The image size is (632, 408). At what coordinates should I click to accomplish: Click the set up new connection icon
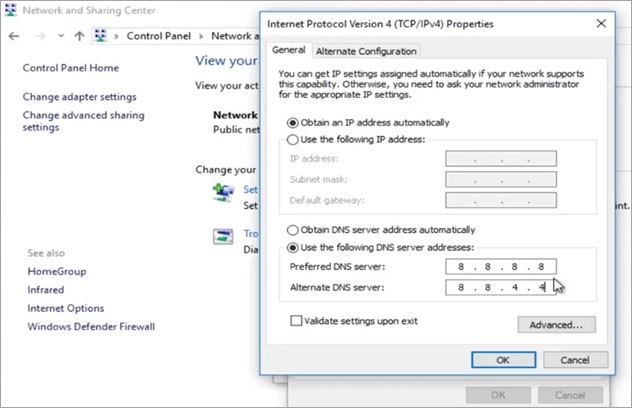coord(223,192)
